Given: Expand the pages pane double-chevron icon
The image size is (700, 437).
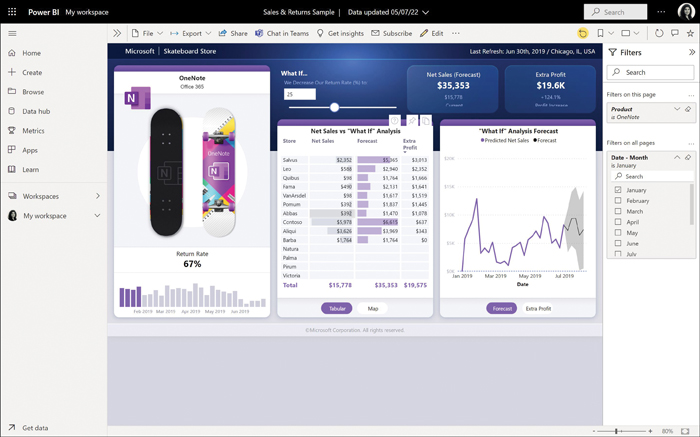Looking at the screenshot, I should point(117,33).
